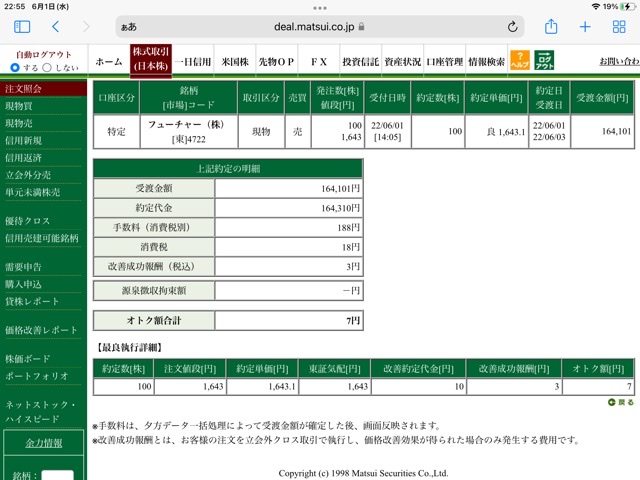Image resolution: width=640 pixels, height=480 pixels.
Task: Click the 銘柄 input field in the sidebar
Action: click(58, 475)
